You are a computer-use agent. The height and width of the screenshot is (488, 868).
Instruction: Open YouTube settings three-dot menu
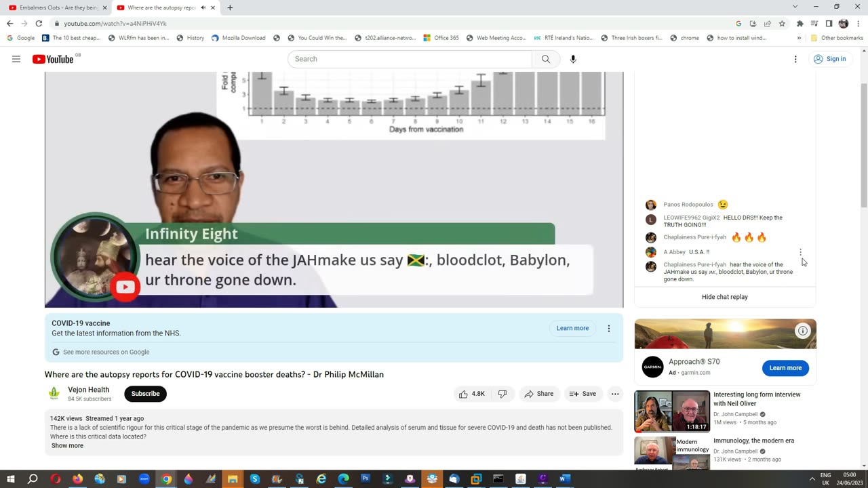click(795, 59)
